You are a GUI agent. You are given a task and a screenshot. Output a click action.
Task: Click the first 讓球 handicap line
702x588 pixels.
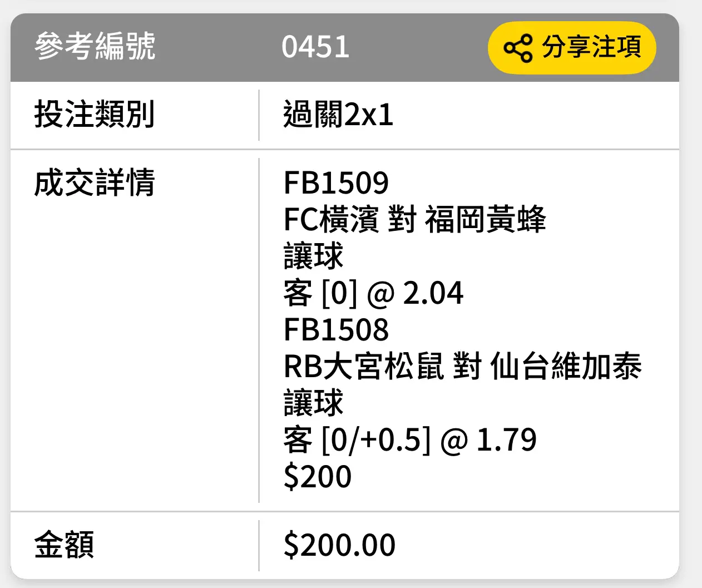314,255
